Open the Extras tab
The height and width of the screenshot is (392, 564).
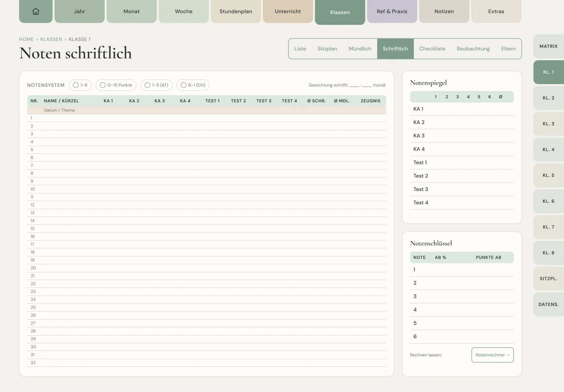tap(496, 11)
